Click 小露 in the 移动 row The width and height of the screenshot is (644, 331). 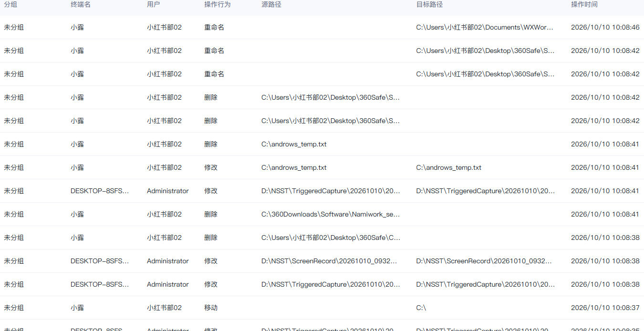(x=77, y=308)
